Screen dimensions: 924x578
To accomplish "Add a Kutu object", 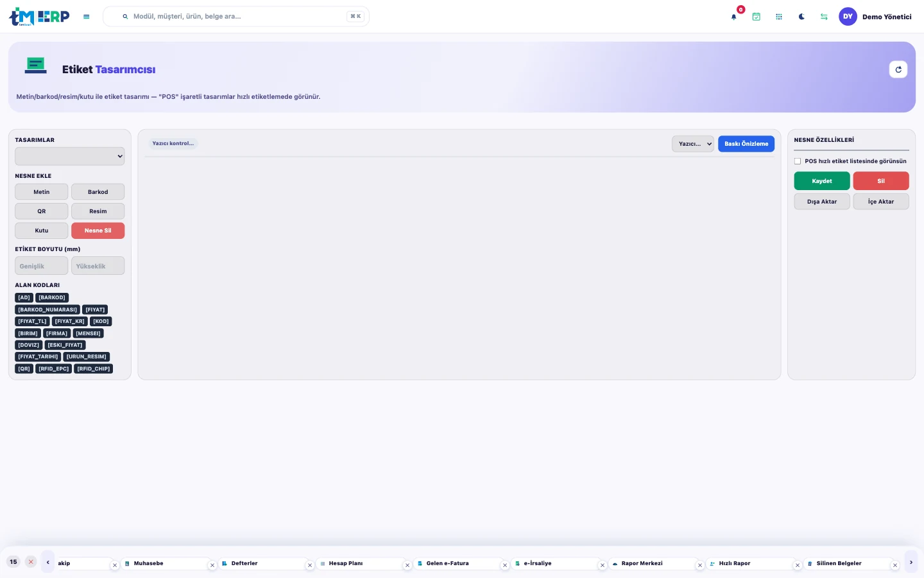I will pos(42,231).
